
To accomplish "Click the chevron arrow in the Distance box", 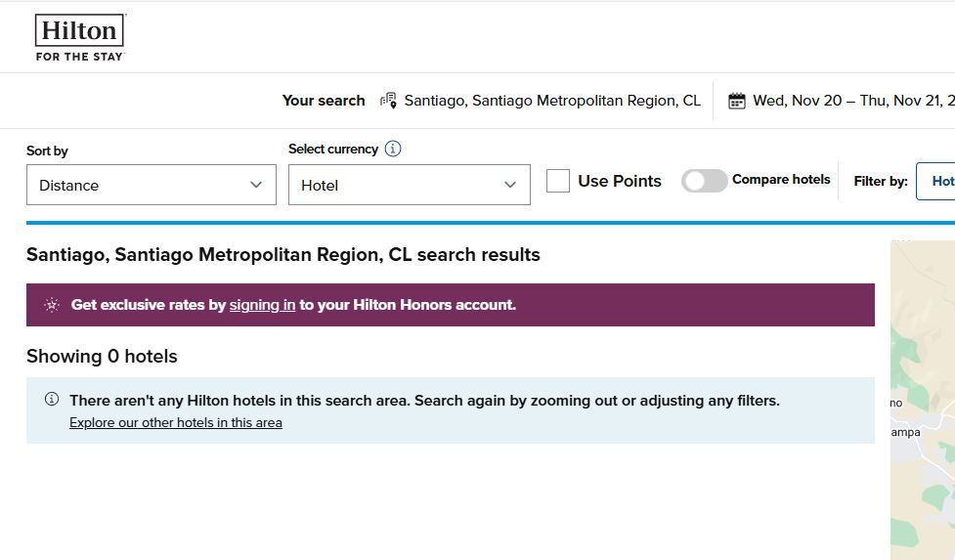I will click(256, 185).
